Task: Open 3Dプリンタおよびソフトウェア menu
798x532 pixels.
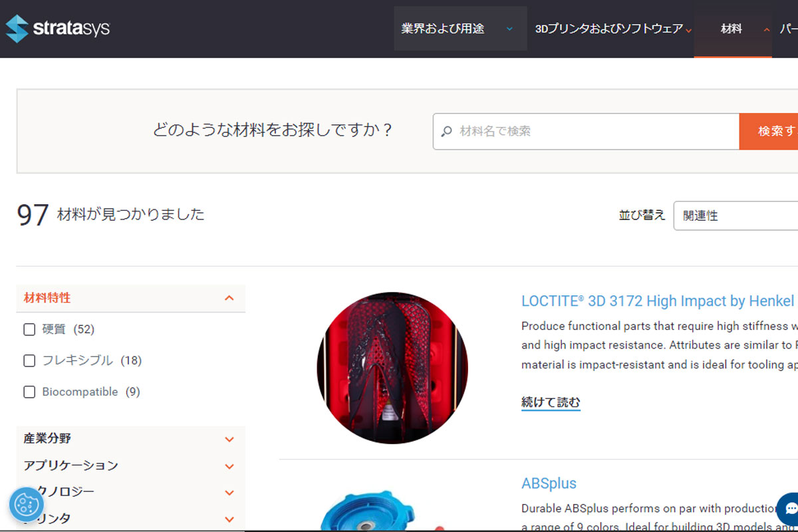Action: pos(613,29)
